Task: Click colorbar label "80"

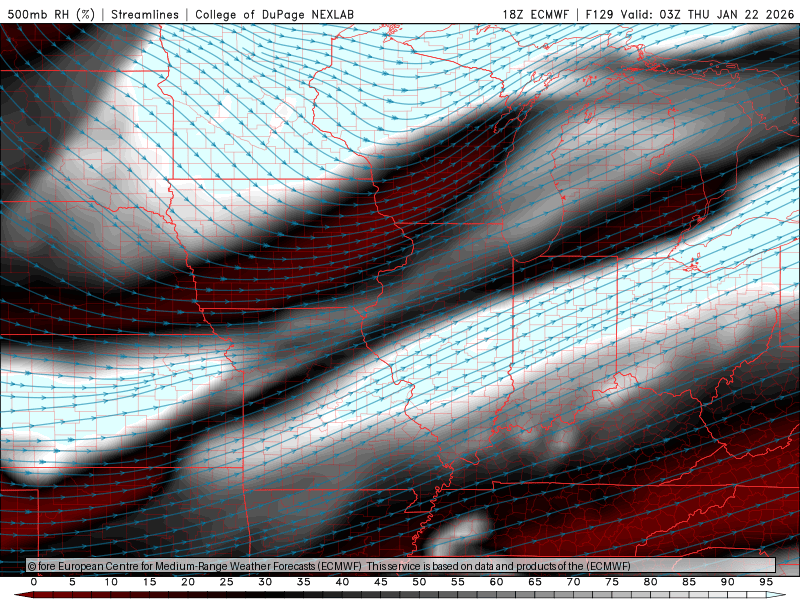Action: tap(651, 582)
